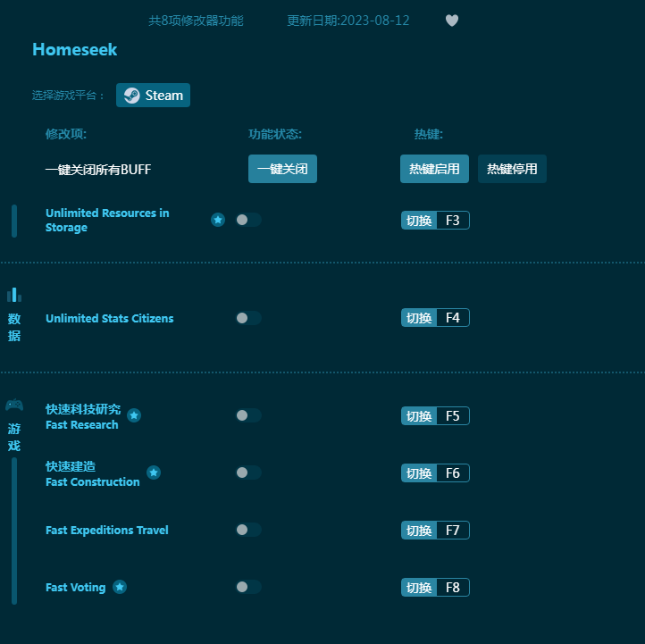Enable the Fast Construction toggle
This screenshot has height=644, width=645.
point(248,473)
